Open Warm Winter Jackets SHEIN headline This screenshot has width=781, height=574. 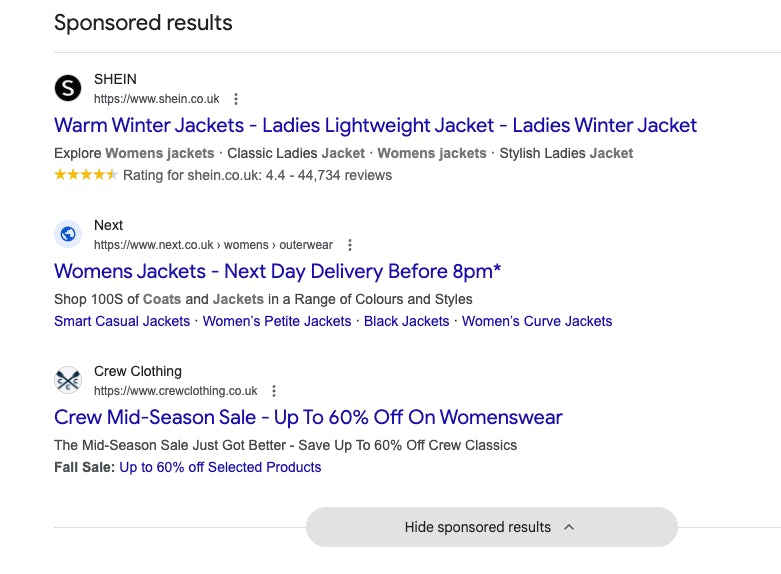(x=375, y=126)
